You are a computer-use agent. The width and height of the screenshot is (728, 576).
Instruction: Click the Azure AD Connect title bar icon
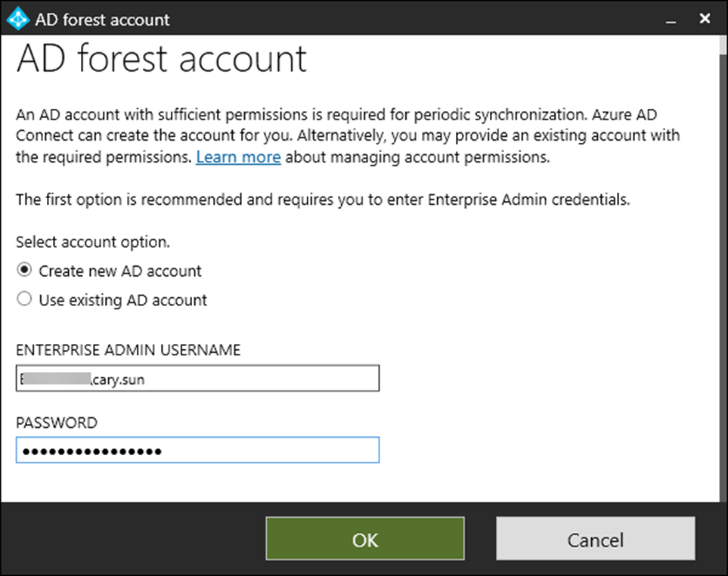point(18,19)
